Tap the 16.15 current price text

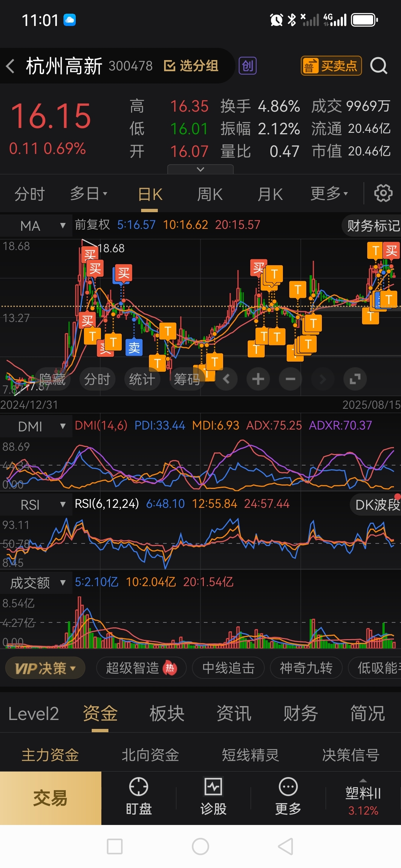tap(51, 116)
